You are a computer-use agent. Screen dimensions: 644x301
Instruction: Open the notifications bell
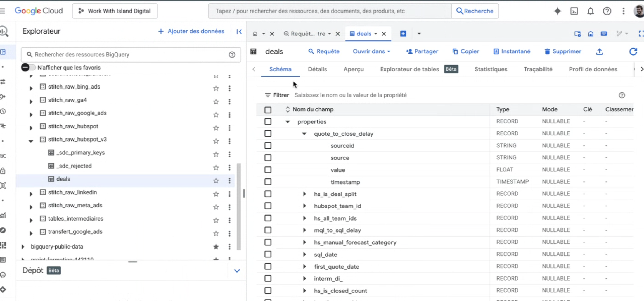tap(591, 11)
